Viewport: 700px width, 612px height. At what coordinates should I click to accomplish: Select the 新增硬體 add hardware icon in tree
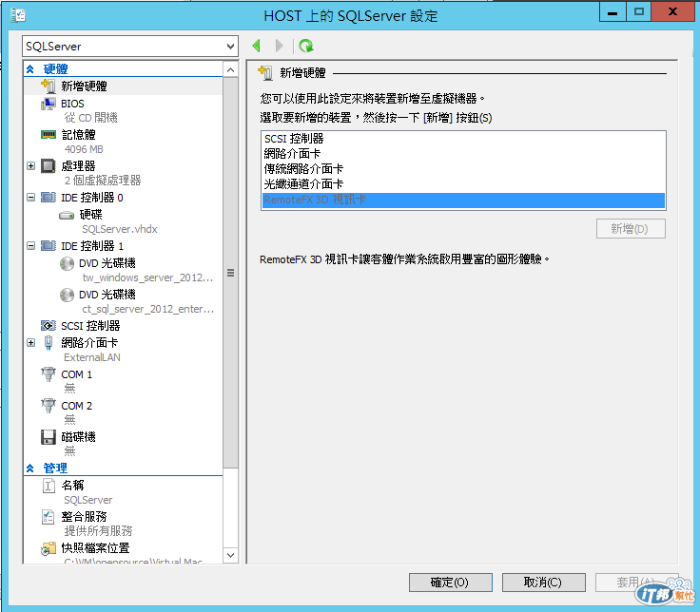pos(49,86)
